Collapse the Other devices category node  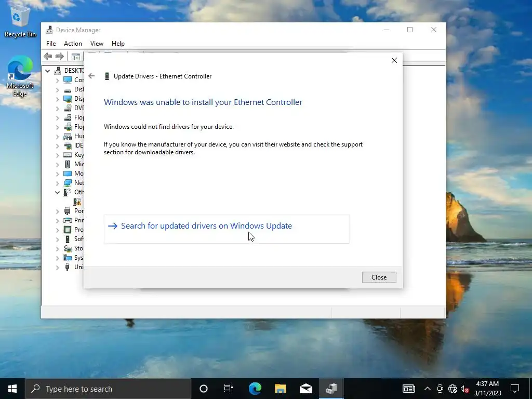57,192
